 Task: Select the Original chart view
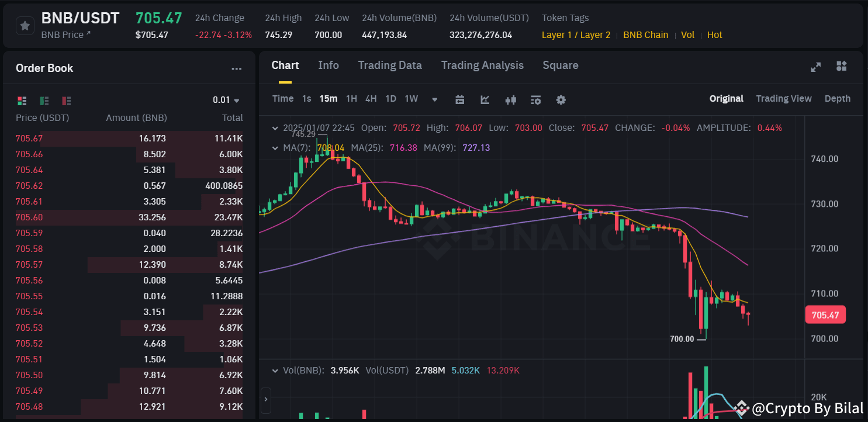click(727, 99)
